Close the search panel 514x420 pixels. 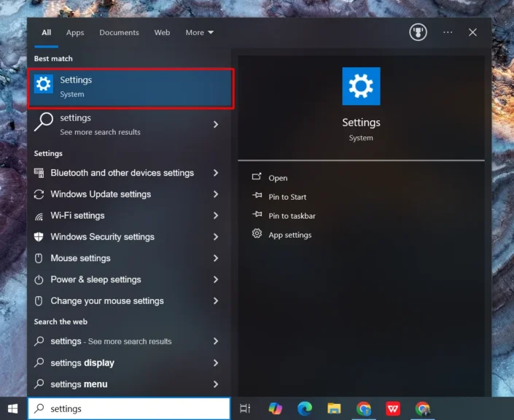[x=472, y=32]
